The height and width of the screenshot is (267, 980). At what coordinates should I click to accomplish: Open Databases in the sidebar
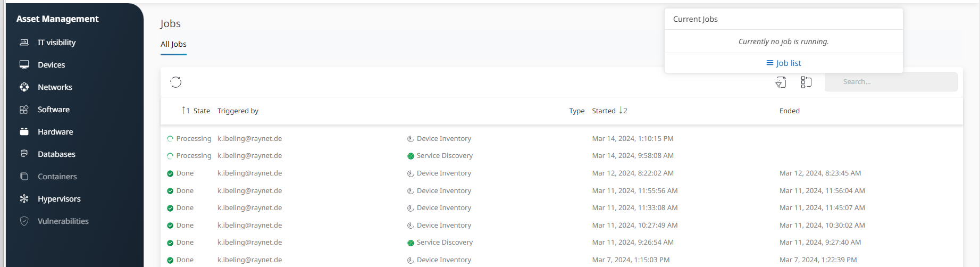coord(56,154)
